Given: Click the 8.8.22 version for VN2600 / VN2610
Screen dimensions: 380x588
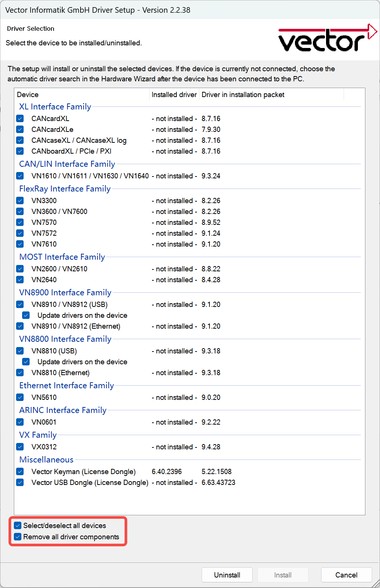Looking at the screenshot, I should (x=211, y=269).
